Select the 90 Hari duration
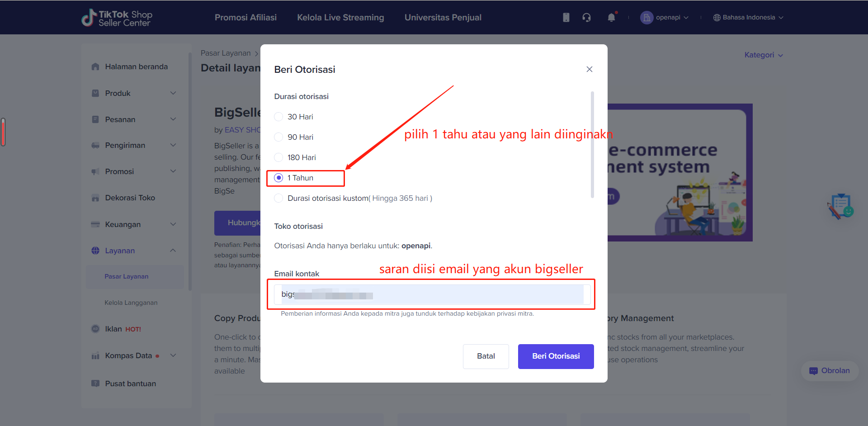The image size is (868, 426). 278,137
